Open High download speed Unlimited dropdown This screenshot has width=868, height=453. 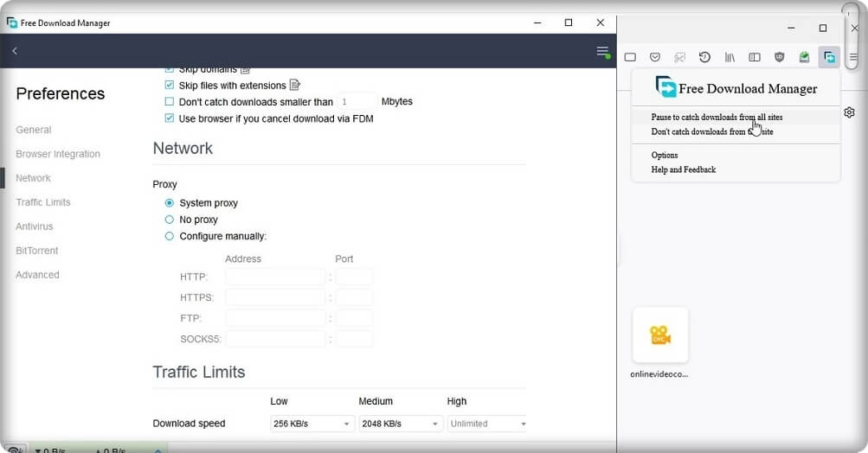tap(487, 424)
